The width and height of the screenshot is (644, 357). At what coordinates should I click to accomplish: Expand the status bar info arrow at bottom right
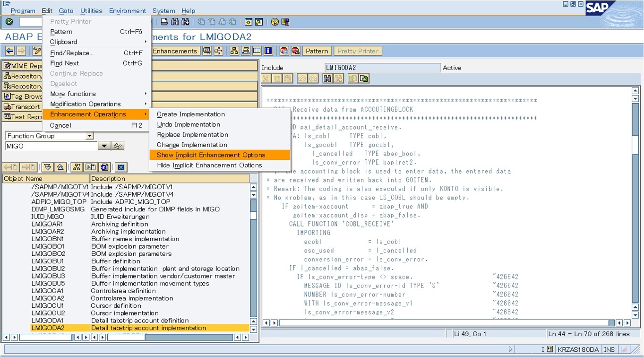tap(510, 349)
